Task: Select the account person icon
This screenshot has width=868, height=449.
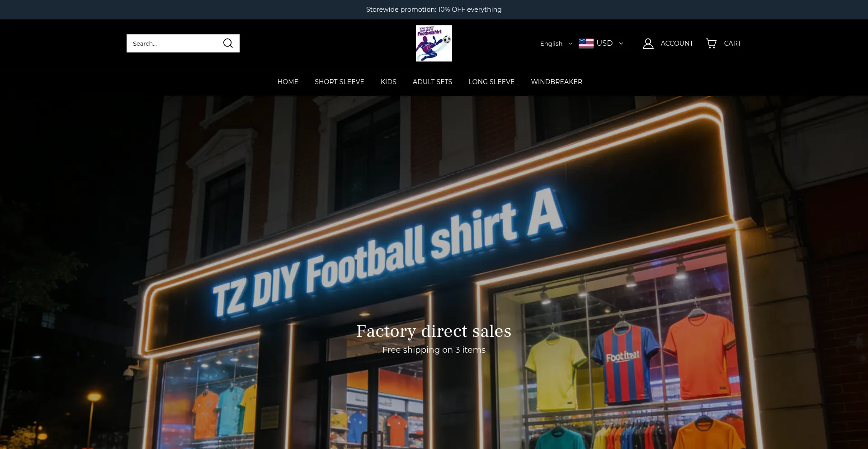Action: coord(648,43)
